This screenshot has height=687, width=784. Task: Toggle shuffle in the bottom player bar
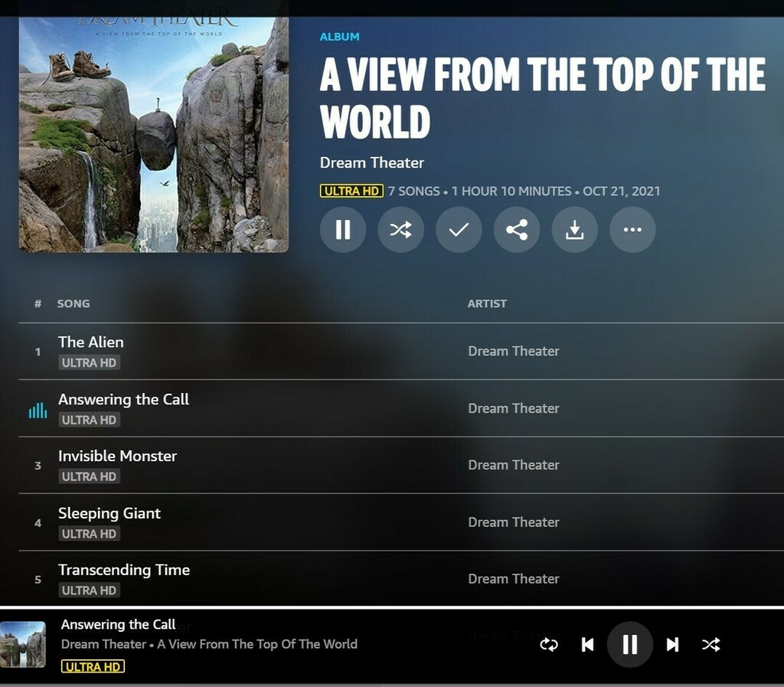pos(711,645)
